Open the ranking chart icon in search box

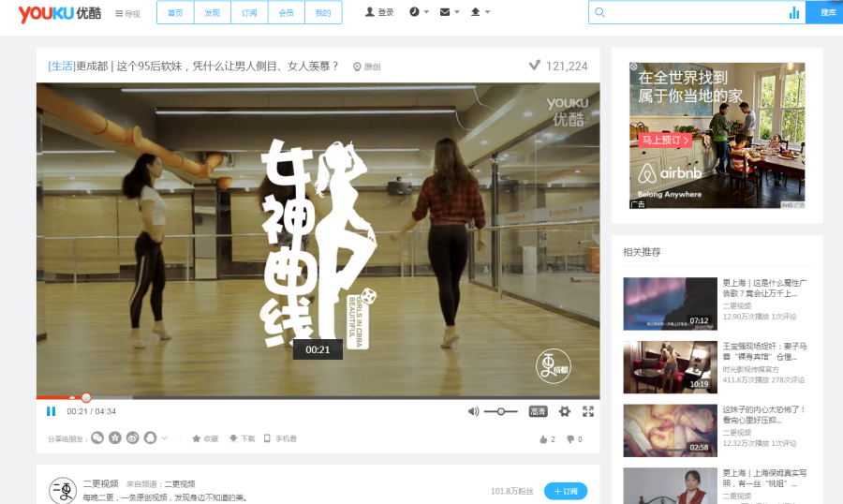794,13
